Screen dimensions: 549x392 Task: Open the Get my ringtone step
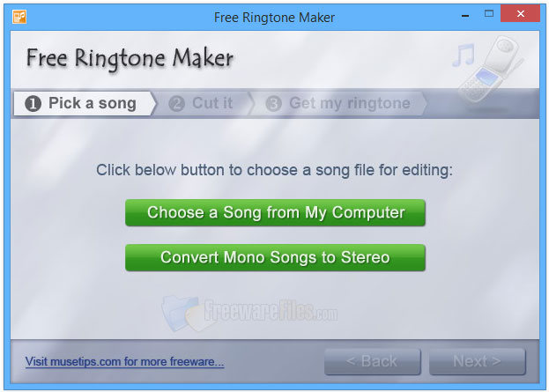tap(339, 104)
